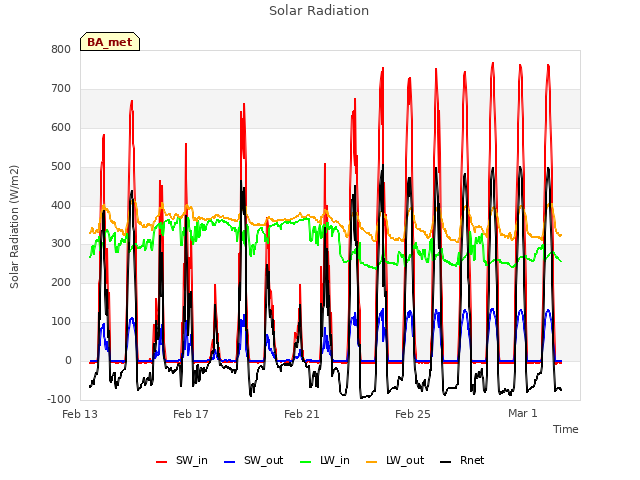This screenshot has height=480, width=640.
Task: Click the red SW_in legend swatch
Action: [162, 462]
